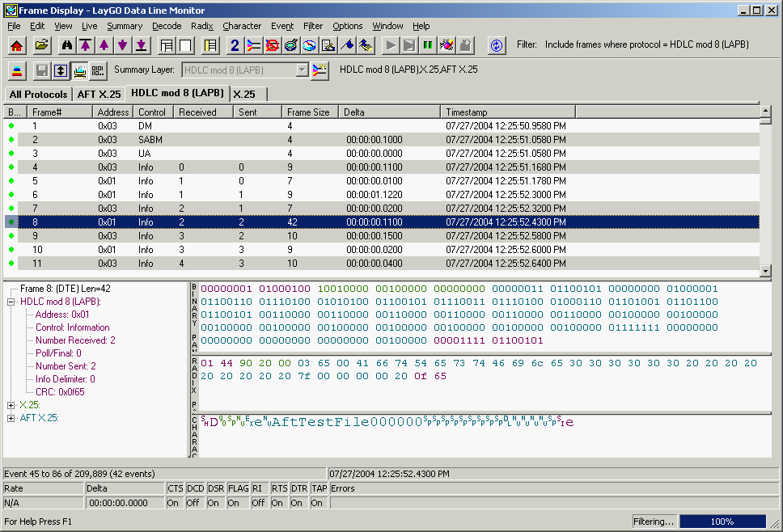Switch to the X.25 tab

coord(248,95)
